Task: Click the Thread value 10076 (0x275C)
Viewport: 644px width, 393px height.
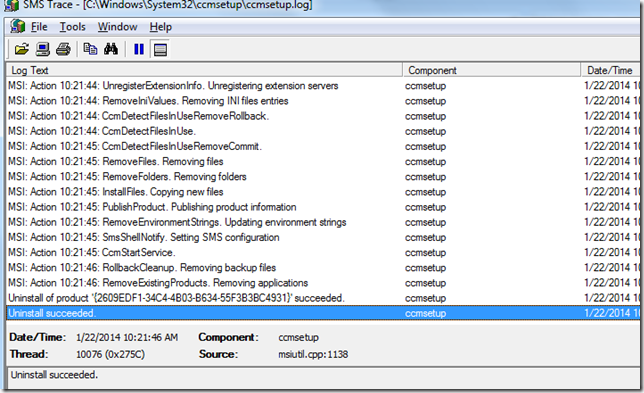Action: [x=110, y=354]
